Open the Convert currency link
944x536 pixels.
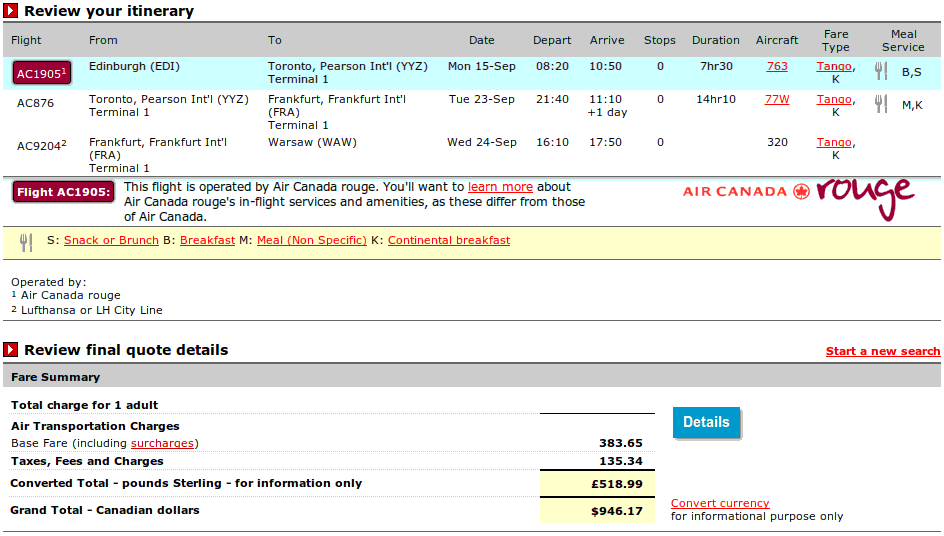click(x=720, y=503)
